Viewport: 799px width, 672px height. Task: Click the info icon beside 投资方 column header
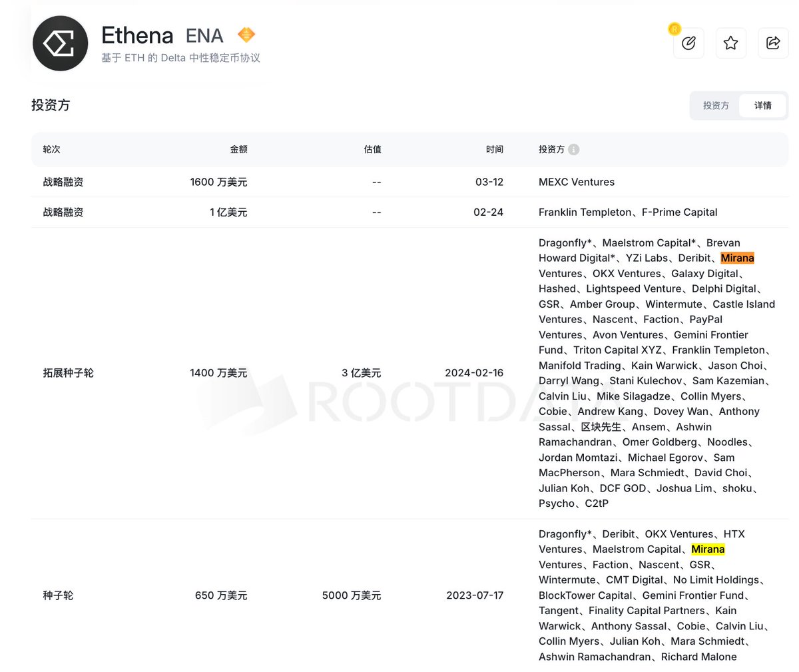(573, 150)
